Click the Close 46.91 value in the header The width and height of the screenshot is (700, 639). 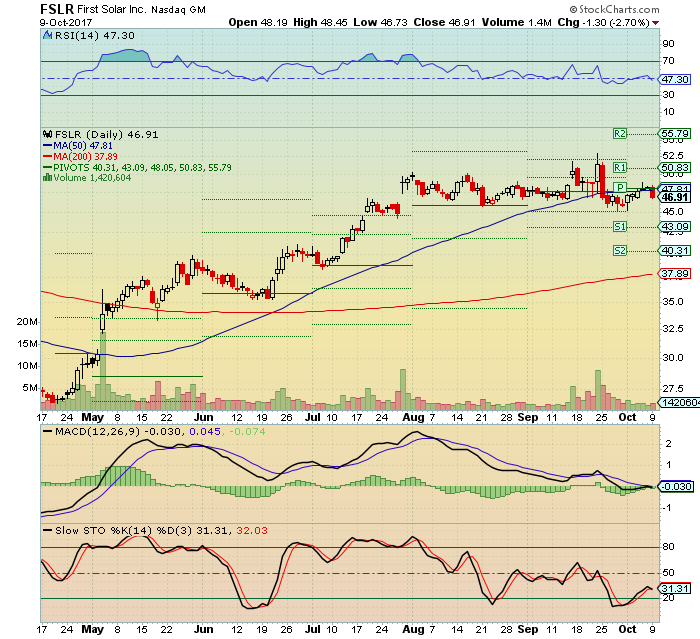[x=444, y=22]
